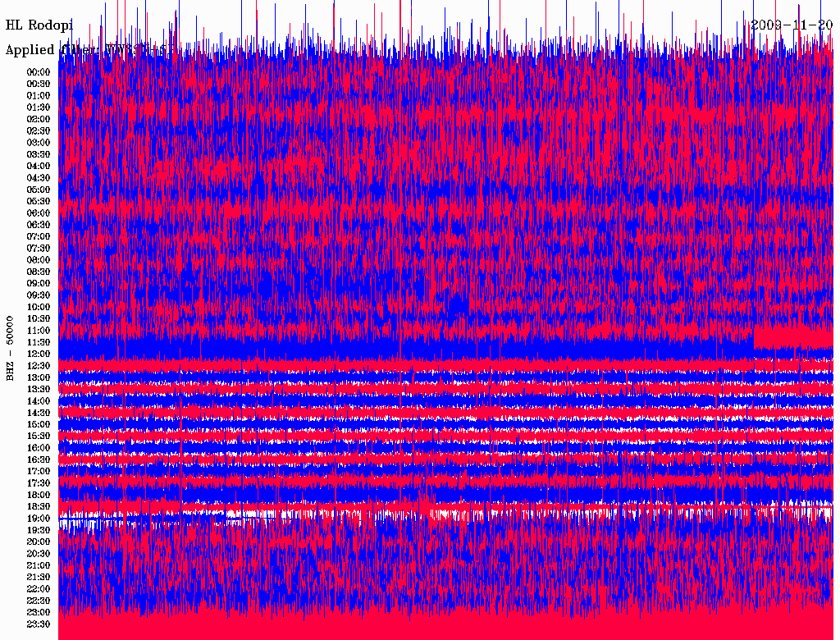Screen dimensions: 840x640
Task: Select the 23:30 time label
Action: [39, 624]
